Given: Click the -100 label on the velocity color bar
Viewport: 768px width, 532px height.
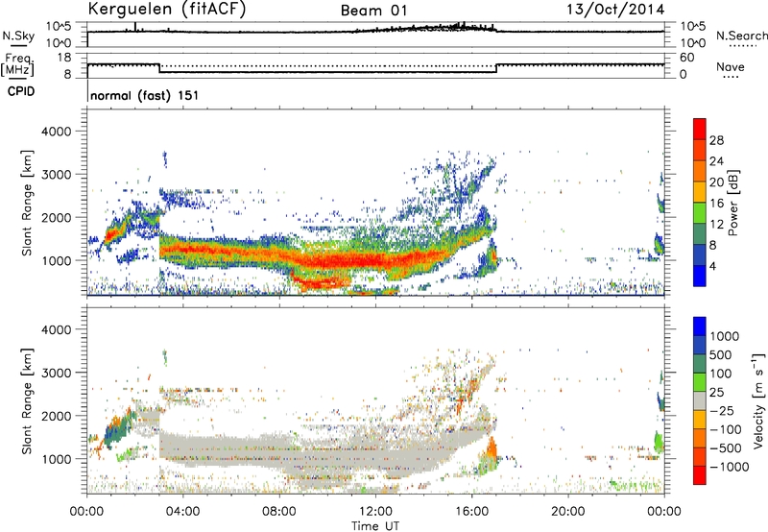Looking at the screenshot, I should tap(725, 429).
